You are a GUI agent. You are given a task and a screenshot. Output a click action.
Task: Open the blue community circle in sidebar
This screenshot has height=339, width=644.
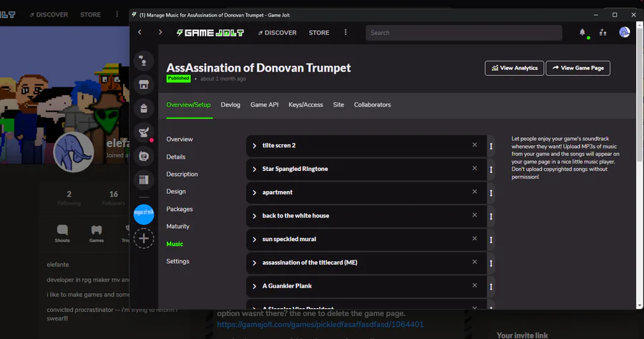tap(143, 215)
